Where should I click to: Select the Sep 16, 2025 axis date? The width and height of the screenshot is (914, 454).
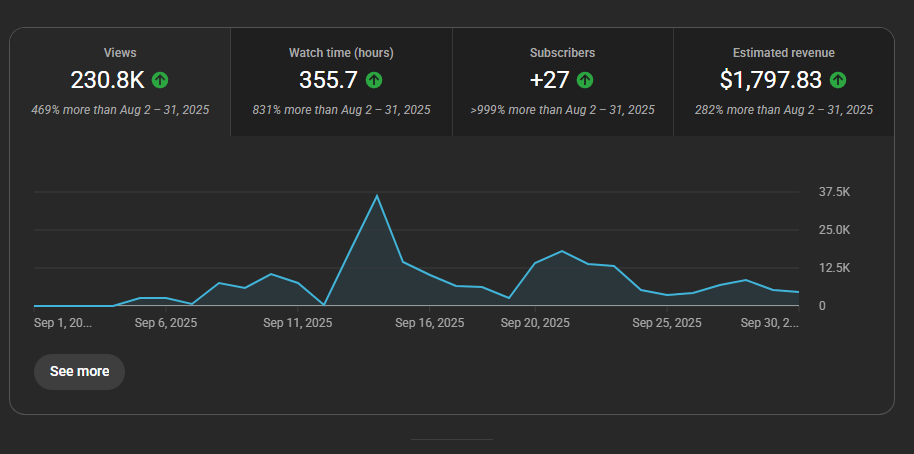pyautogui.click(x=430, y=323)
